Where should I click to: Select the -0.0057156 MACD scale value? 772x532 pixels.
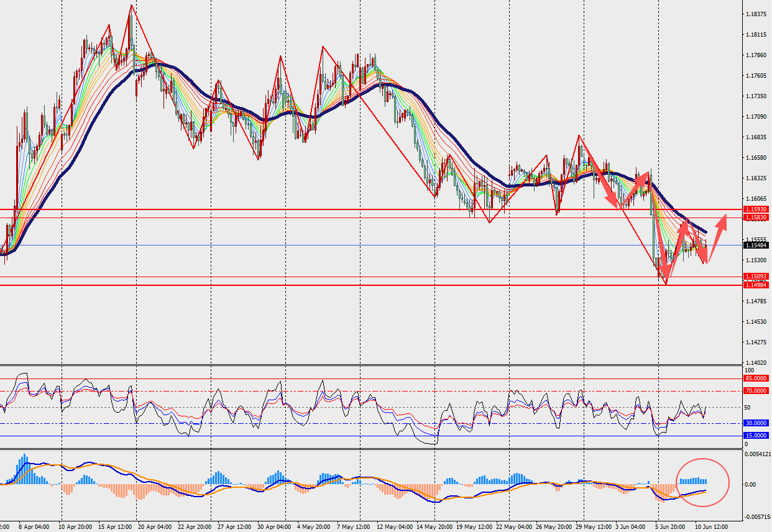click(757, 516)
